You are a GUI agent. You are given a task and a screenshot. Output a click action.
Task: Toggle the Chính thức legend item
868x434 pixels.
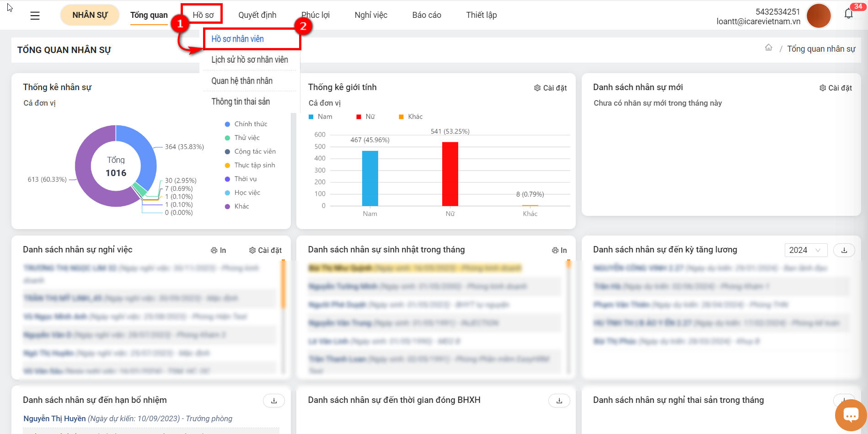(x=246, y=124)
